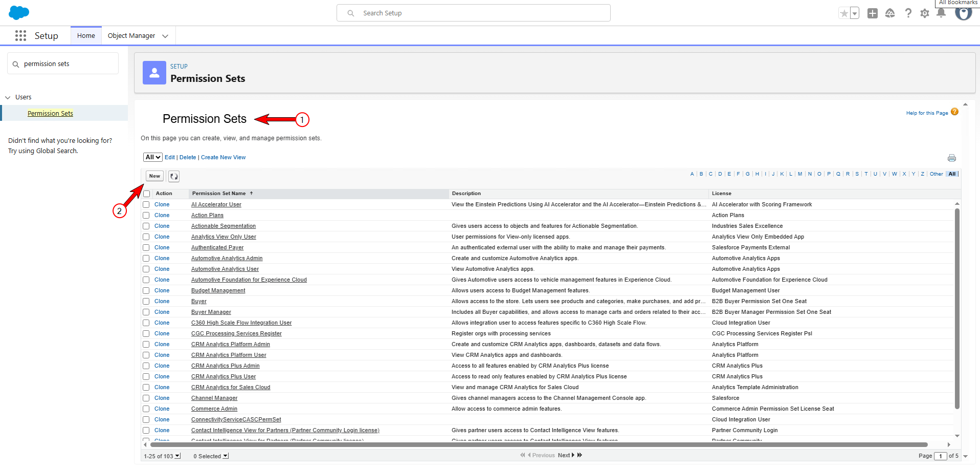Screen dimensions: 980x469
Task: Collapse the Users section in sidebar
Action: click(x=8, y=97)
